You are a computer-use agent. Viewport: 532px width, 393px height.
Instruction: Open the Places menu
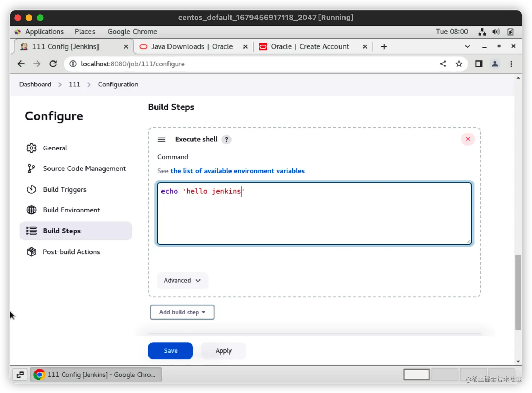click(85, 32)
